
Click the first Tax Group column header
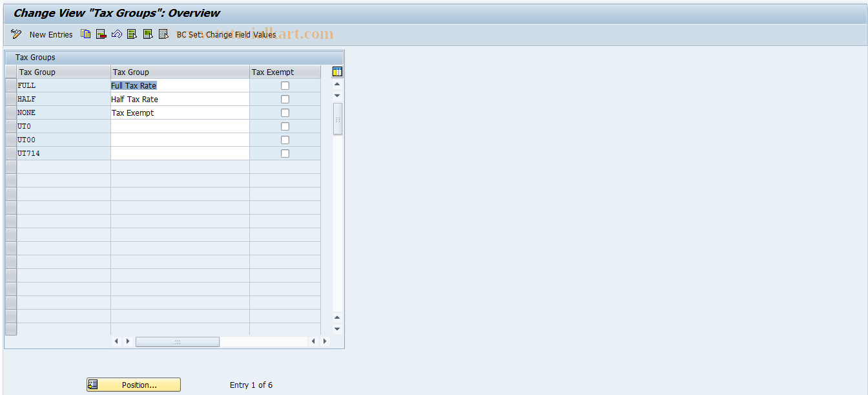pos(63,72)
